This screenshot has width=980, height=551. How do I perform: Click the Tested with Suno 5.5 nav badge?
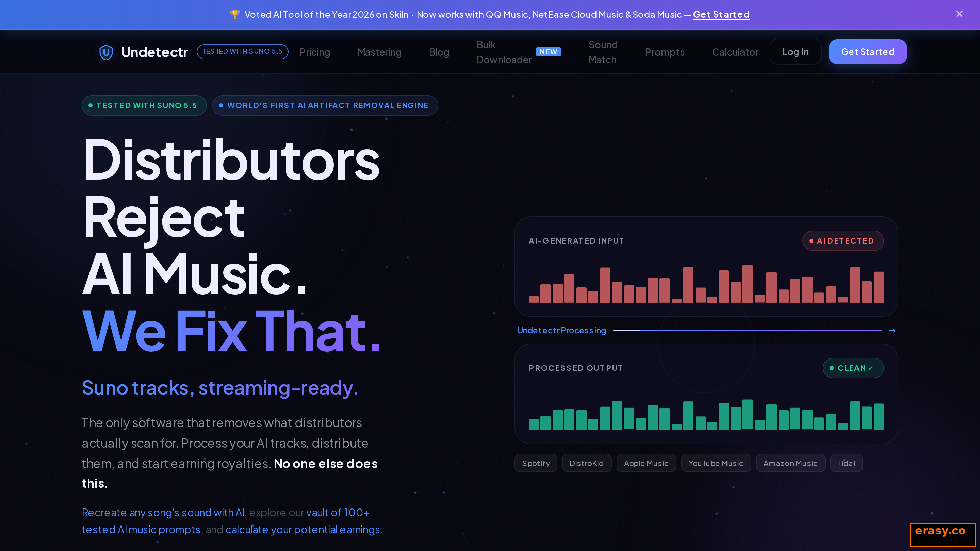click(x=242, y=52)
